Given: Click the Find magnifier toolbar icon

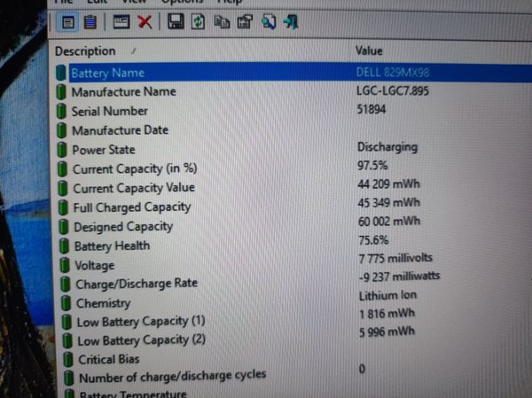Looking at the screenshot, I should (268, 20).
